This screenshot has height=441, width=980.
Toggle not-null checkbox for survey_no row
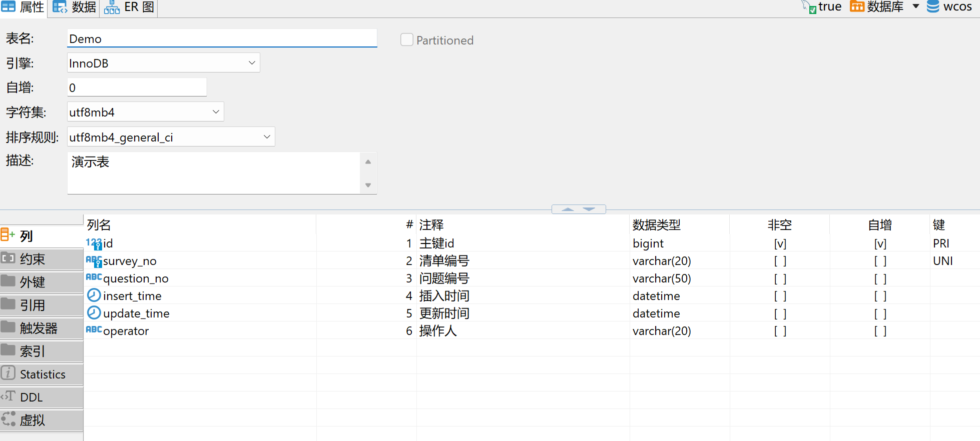tap(780, 261)
